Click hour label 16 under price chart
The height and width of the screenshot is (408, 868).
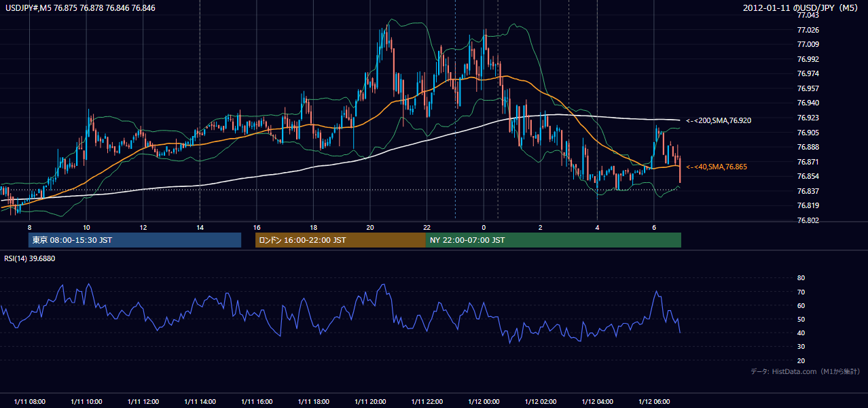pyautogui.click(x=256, y=227)
